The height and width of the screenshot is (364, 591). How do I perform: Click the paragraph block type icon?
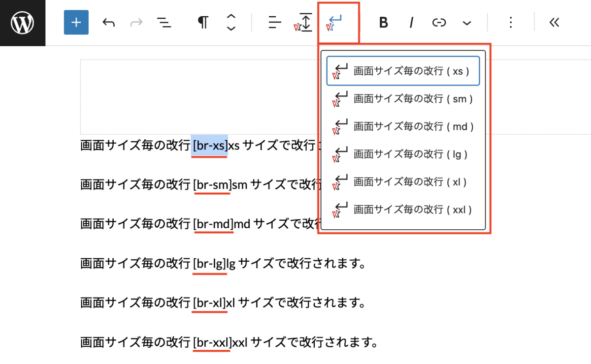202,23
